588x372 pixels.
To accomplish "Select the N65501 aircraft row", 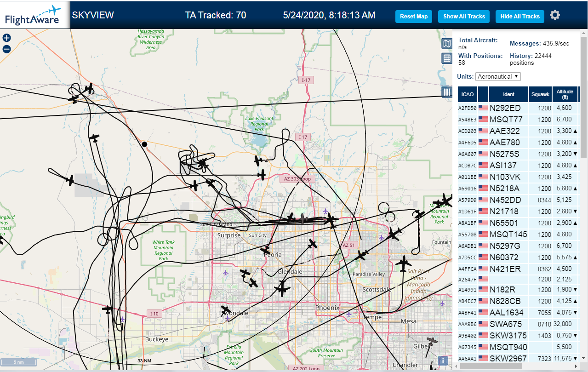I will click(x=518, y=223).
